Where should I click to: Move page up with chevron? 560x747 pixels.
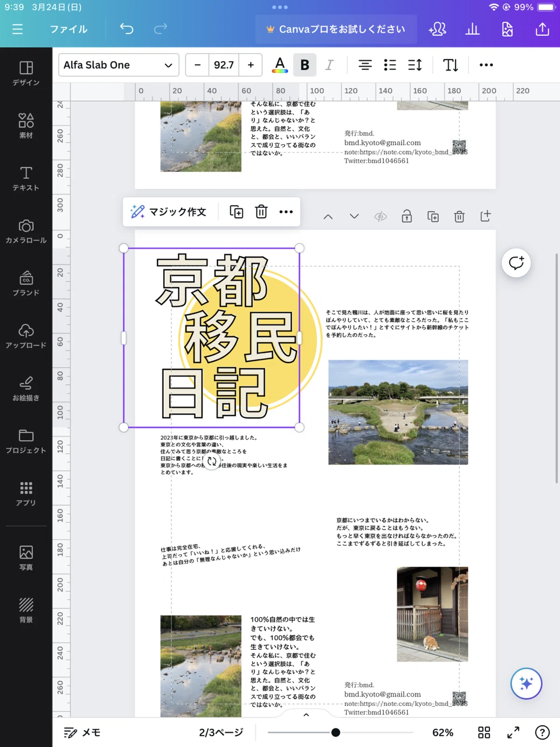pos(328,217)
